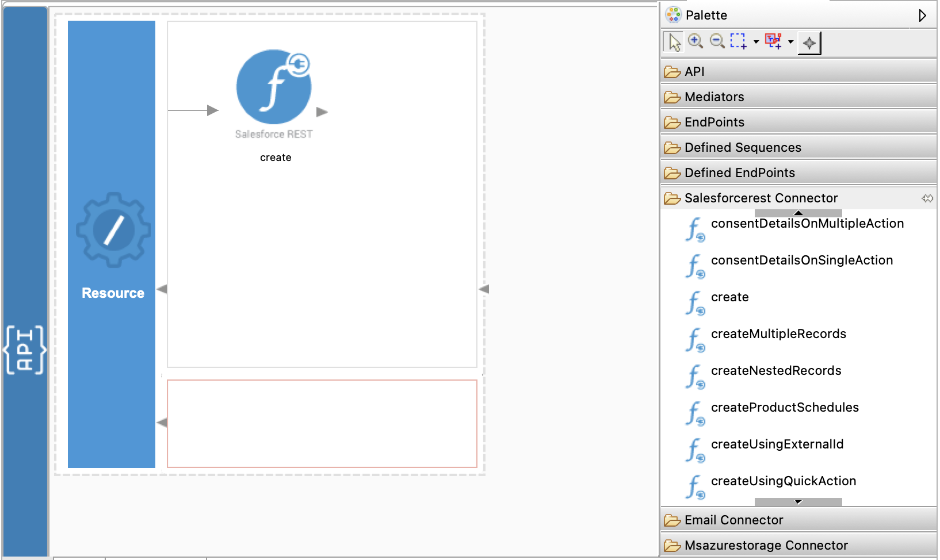Select the createNestedRecords operation icon
The image size is (940, 560).
point(695,377)
